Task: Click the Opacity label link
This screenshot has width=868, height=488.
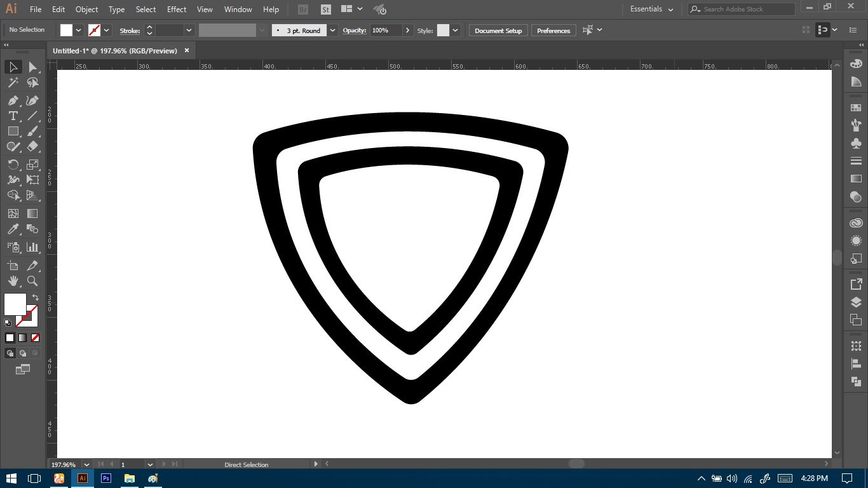Action: pos(355,30)
